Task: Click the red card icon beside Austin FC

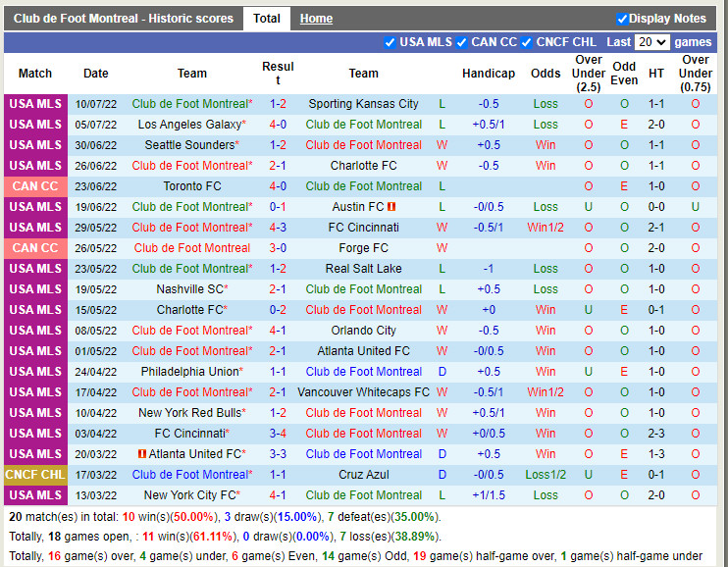Action: [391, 207]
